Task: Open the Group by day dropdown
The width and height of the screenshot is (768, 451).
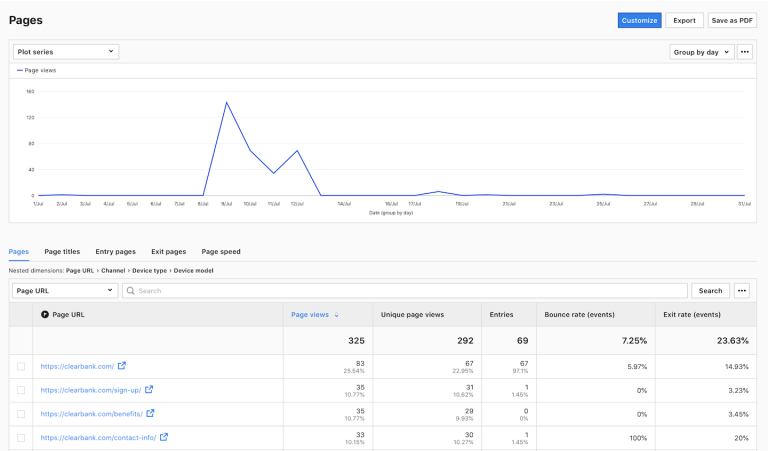Action: [x=701, y=52]
